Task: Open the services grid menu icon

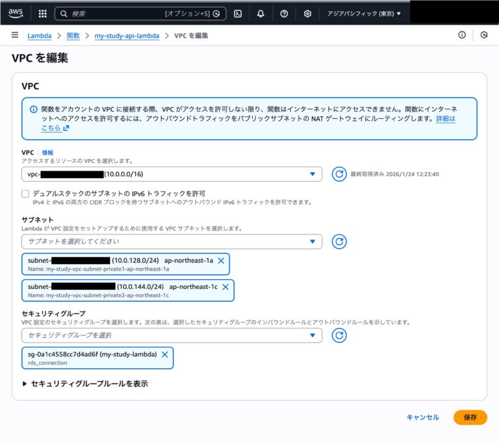Action: [42, 13]
